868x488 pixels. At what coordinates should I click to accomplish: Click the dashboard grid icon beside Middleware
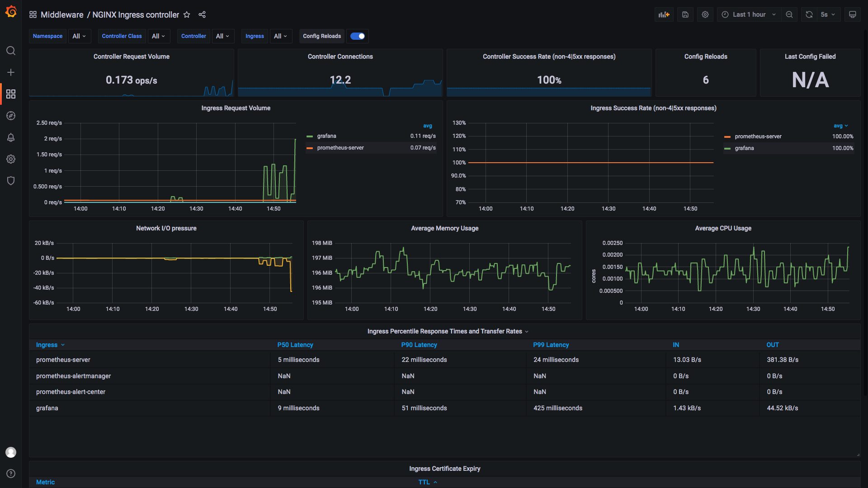(33, 14)
